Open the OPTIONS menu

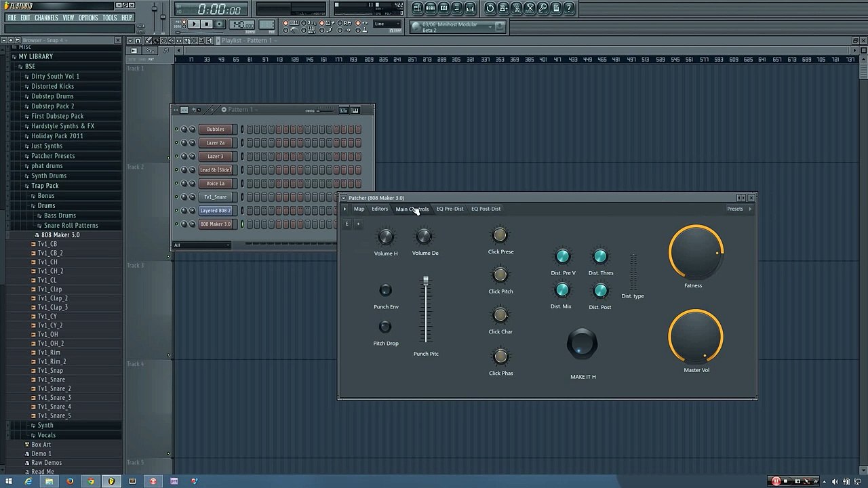(x=88, y=18)
